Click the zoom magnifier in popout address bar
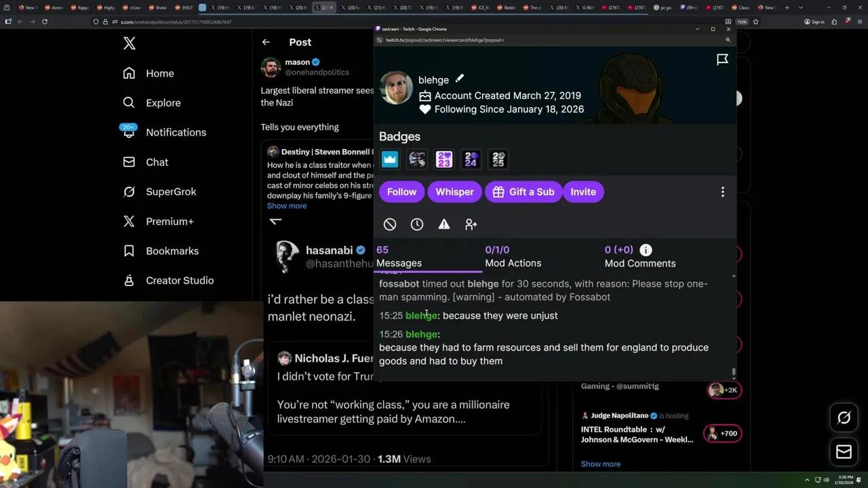The height and width of the screenshot is (488, 868). [x=728, y=40]
